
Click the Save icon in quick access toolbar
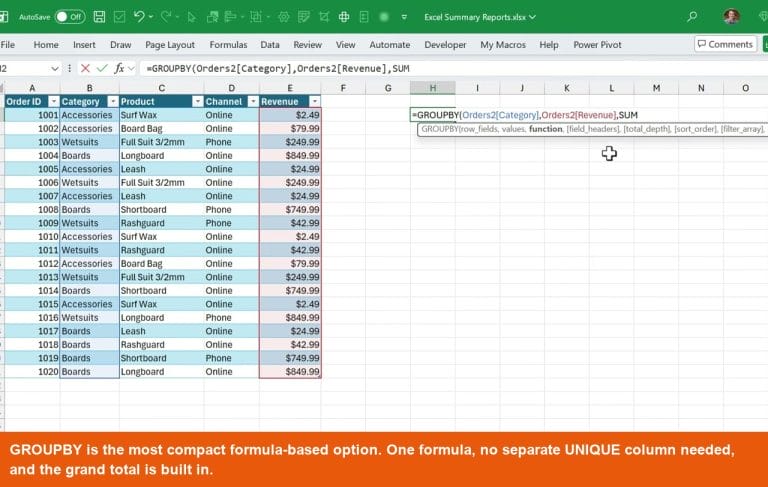[x=99, y=17]
